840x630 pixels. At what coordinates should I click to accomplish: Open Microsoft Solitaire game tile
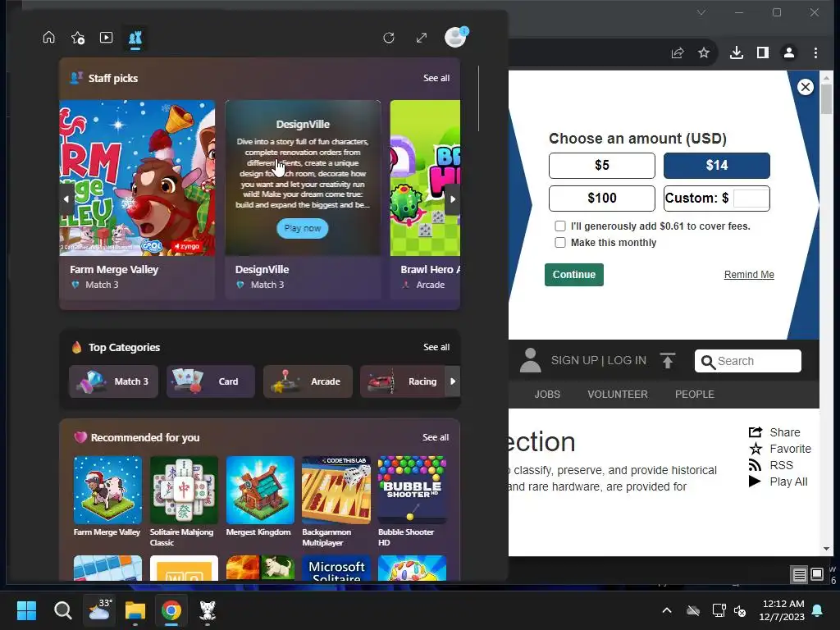pos(336,568)
